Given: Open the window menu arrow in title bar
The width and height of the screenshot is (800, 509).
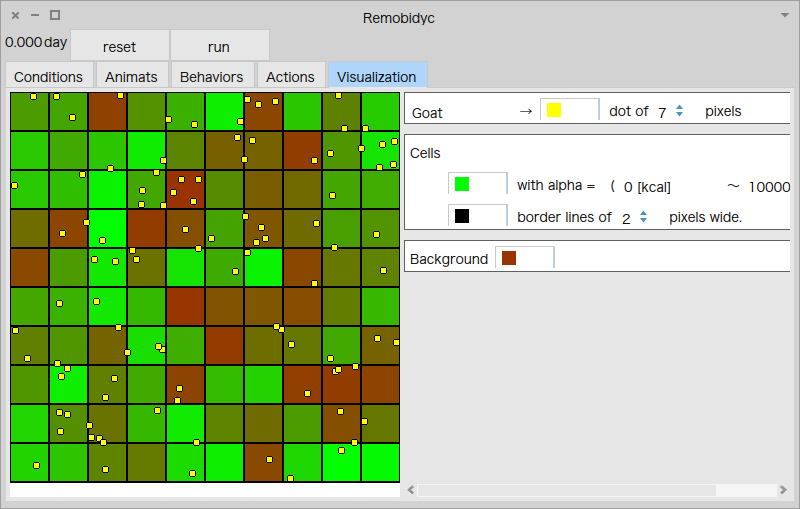Looking at the screenshot, I should (784, 15).
